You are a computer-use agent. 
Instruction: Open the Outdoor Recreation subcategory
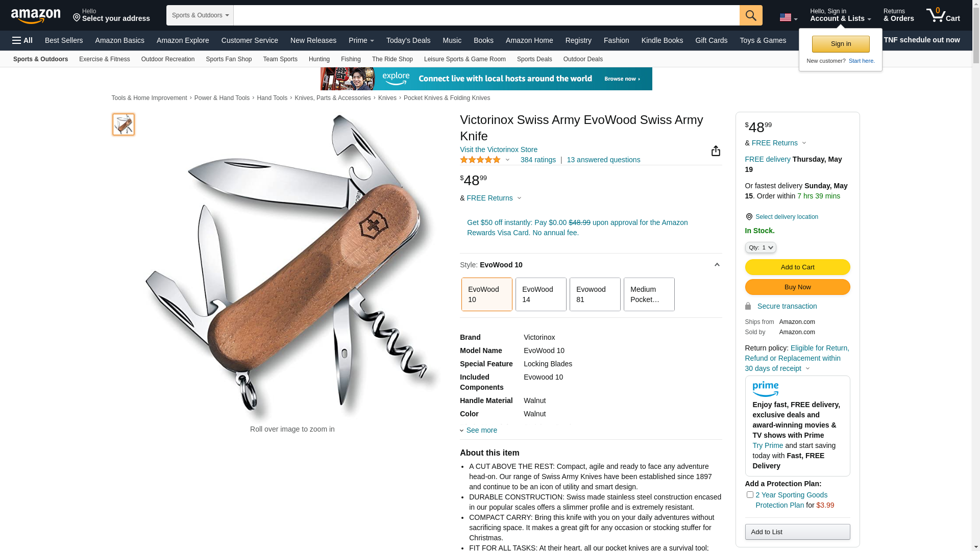[x=168, y=59]
